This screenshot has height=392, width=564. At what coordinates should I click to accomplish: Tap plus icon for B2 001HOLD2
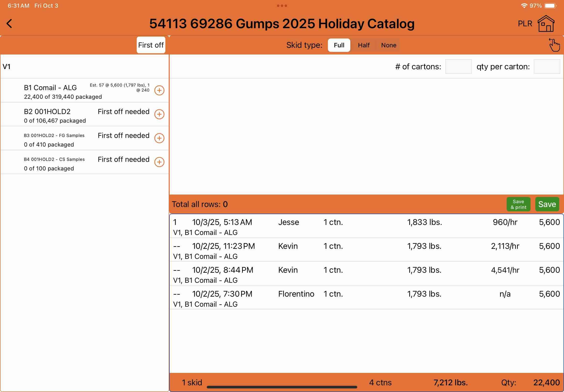(x=159, y=114)
